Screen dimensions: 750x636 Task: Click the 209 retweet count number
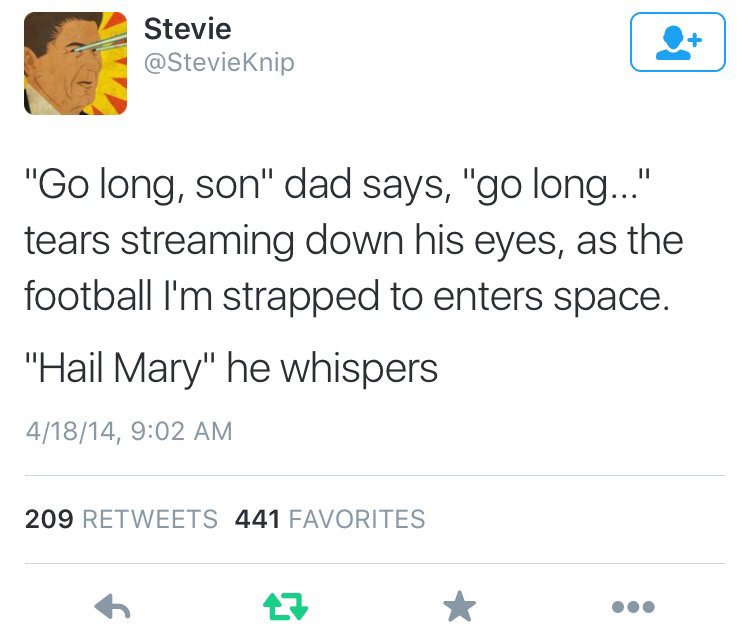[46, 519]
